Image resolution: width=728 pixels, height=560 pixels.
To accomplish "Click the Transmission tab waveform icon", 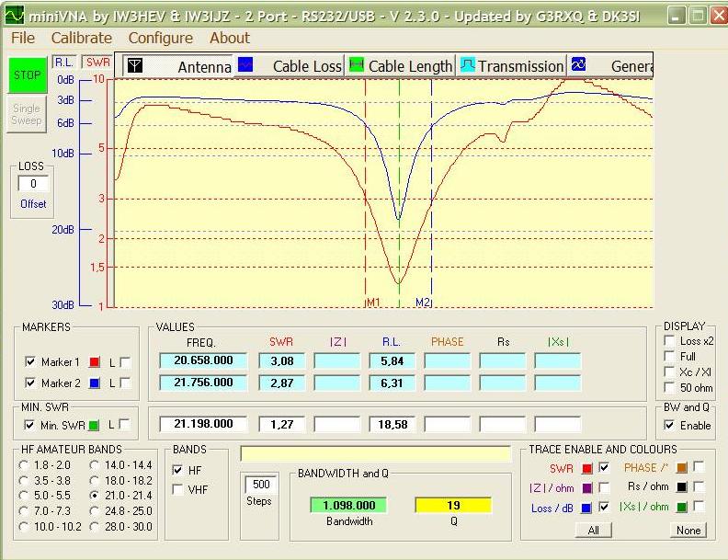I will (x=467, y=65).
